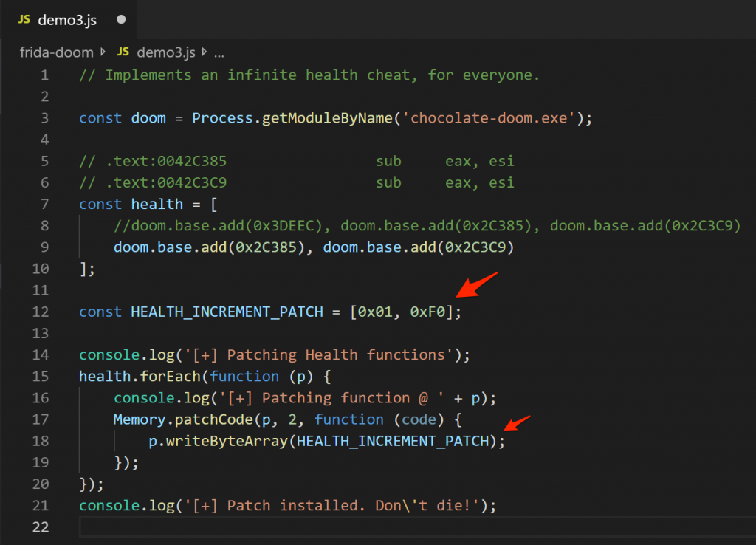Click the unsaved-changes dot on the demo3.js tab
This screenshot has width=756, height=545.
(x=121, y=20)
